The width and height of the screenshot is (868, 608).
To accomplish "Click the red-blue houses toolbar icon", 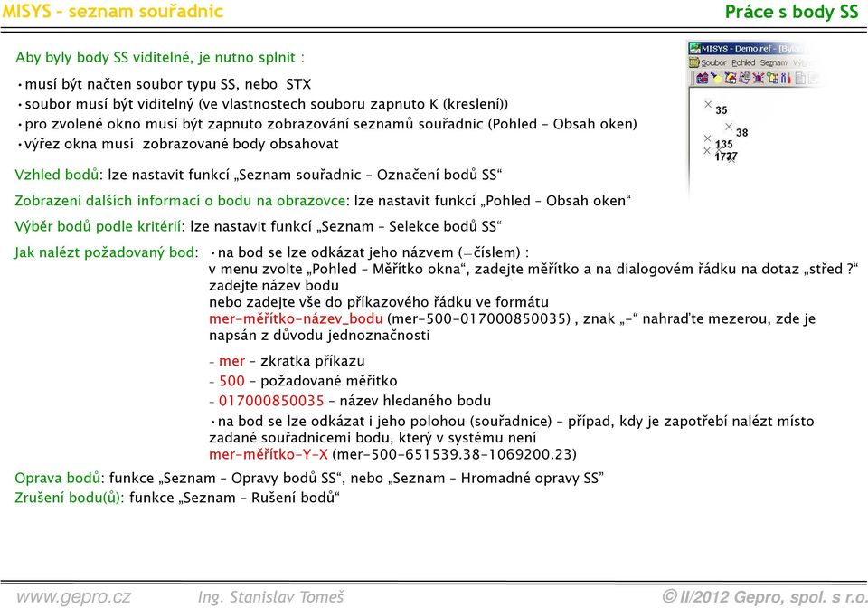I will tap(703, 78).
